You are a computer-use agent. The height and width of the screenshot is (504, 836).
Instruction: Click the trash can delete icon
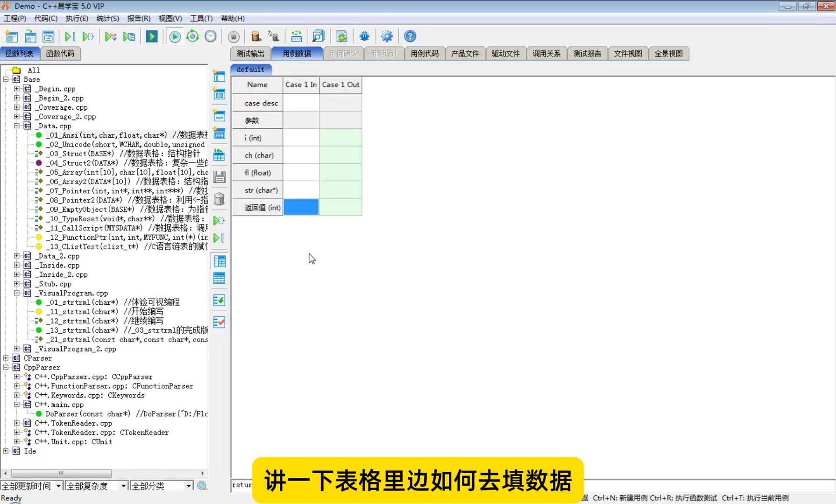pyautogui.click(x=219, y=199)
